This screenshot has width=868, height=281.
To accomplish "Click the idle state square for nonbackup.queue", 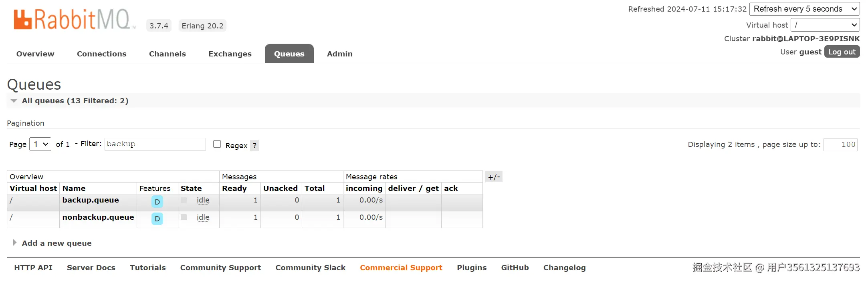I will [x=184, y=217].
